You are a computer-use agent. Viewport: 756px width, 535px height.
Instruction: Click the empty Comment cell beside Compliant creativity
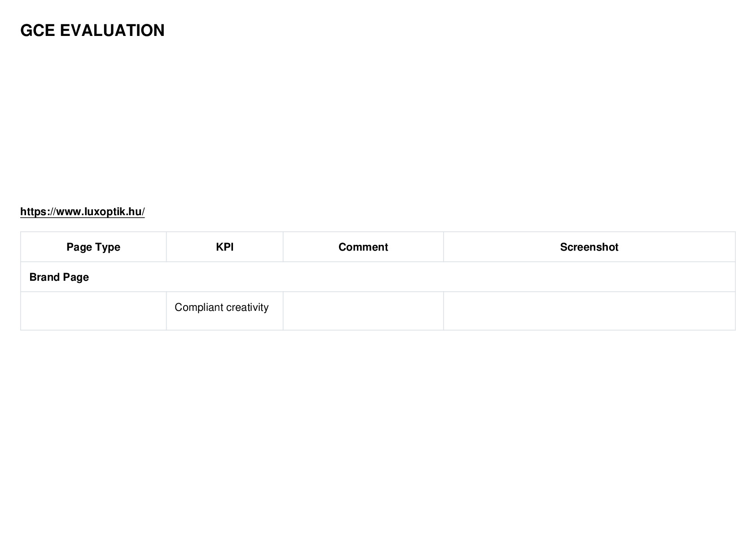363,311
